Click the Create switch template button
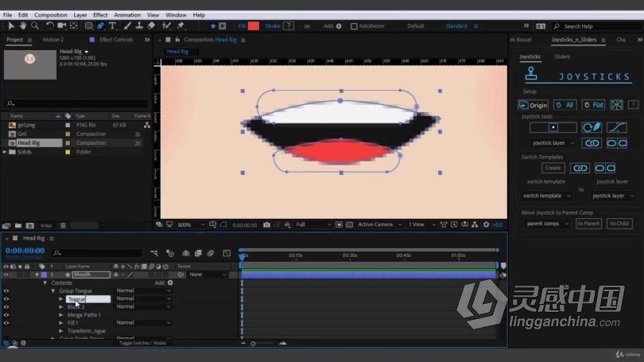The height and width of the screenshot is (362, 644). point(553,168)
